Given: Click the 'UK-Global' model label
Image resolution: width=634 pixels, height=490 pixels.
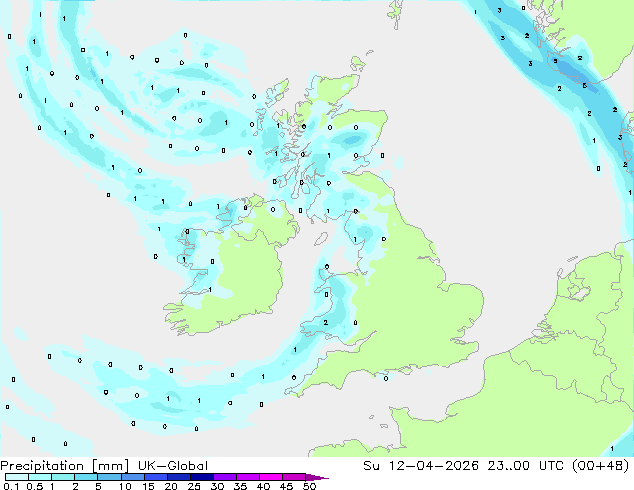Looking at the screenshot, I should [173, 466].
